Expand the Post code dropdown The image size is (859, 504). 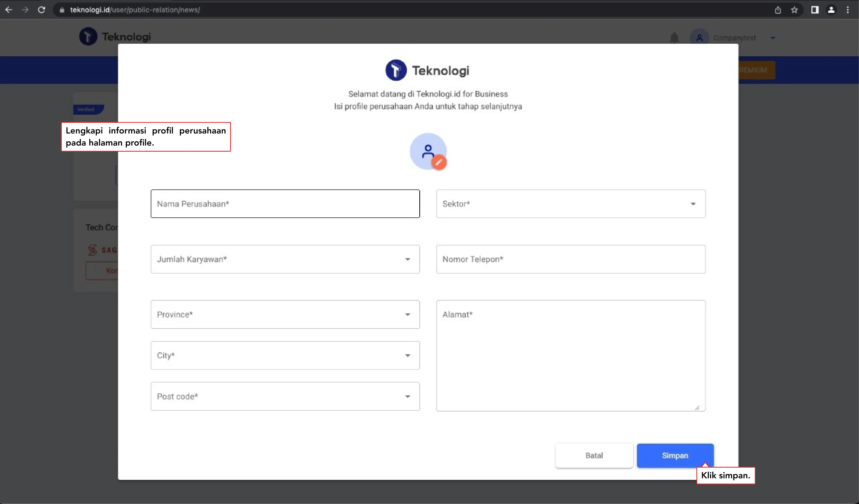tap(285, 396)
